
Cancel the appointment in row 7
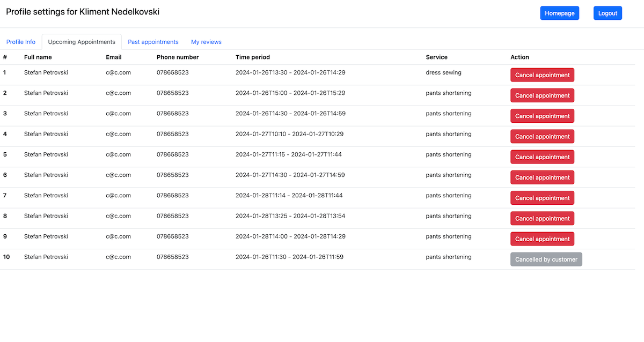click(x=542, y=198)
